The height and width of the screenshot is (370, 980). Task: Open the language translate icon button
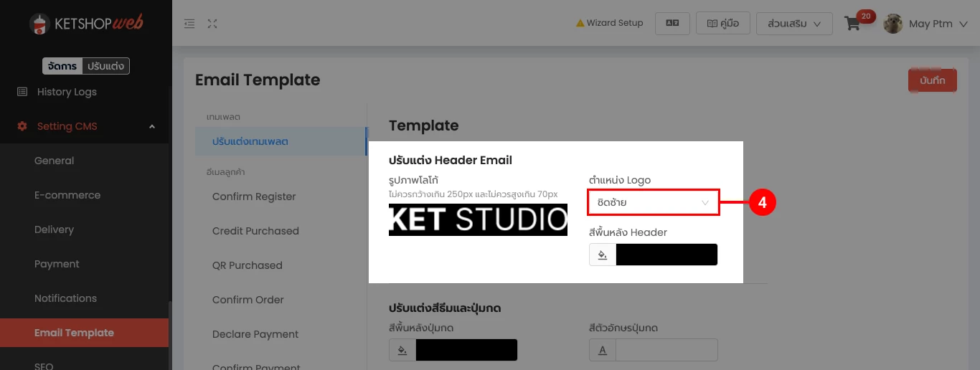[x=672, y=23]
